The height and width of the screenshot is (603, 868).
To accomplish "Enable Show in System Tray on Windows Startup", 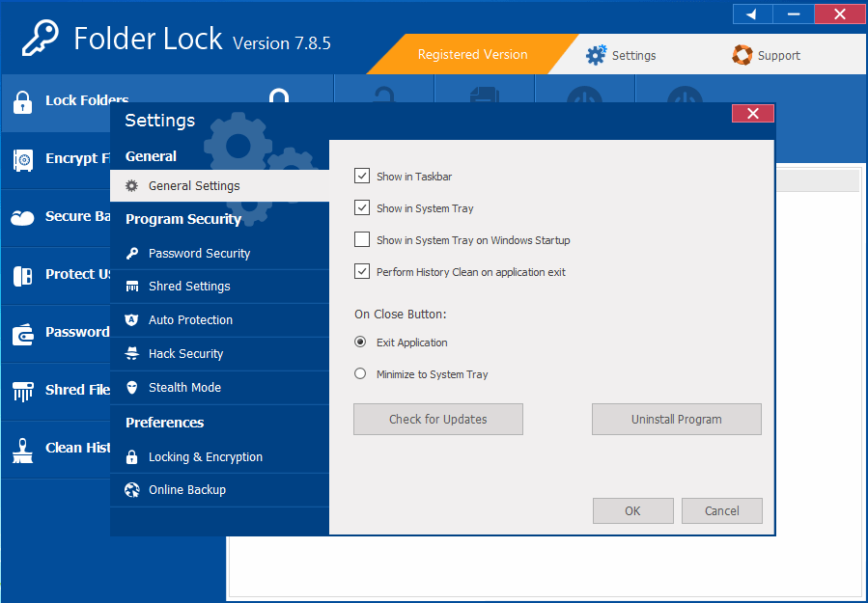I will tap(362, 240).
